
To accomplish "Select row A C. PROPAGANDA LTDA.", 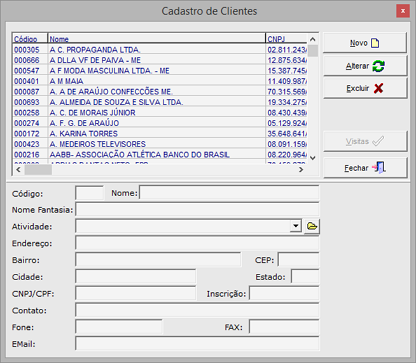I will click(160, 50).
